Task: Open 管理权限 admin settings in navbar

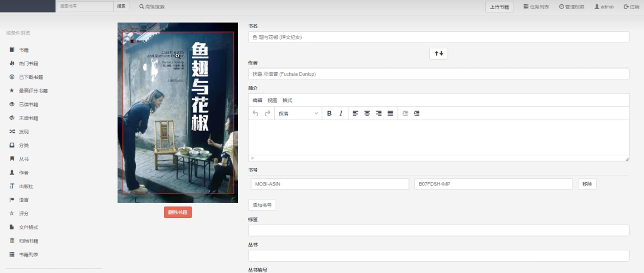Action: (x=572, y=7)
